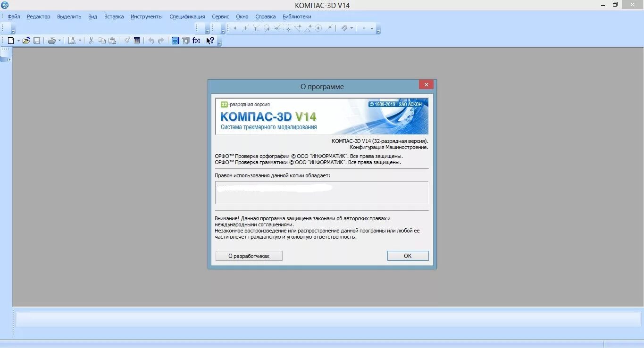The width and height of the screenshot is (644, 348).
Task: Click the Print icon
Action: (52, 41)
